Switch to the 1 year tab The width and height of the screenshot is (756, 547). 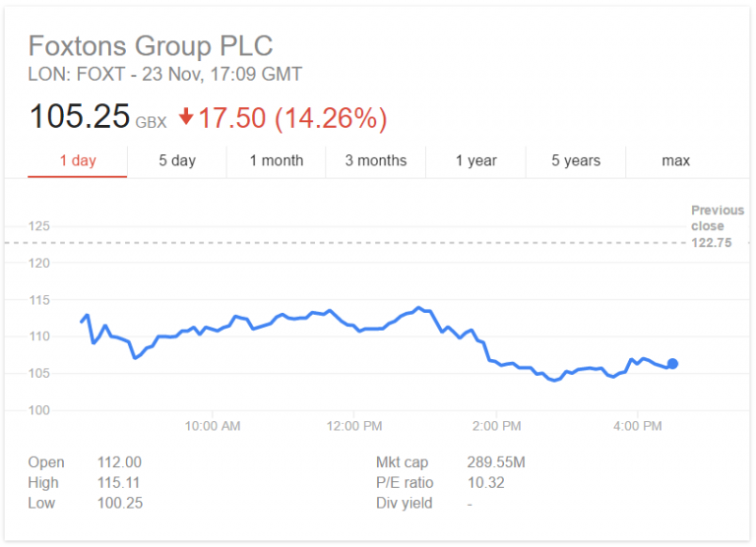click(476, 160)
